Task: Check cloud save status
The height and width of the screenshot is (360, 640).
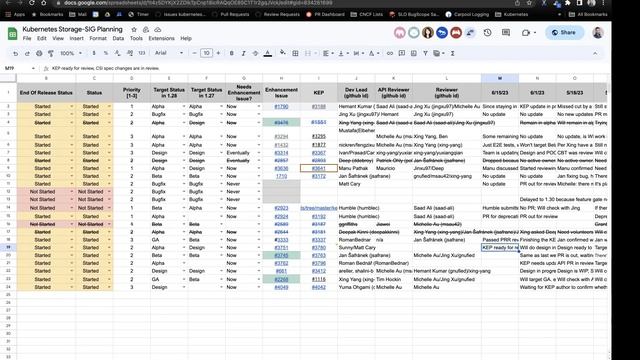Action: [158, 29]
